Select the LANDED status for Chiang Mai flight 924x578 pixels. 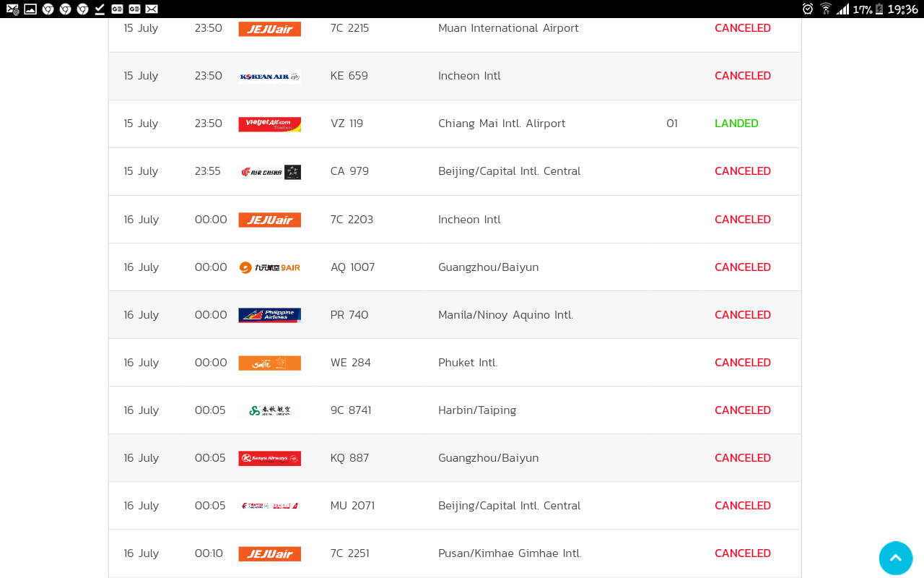coord(736,124)
